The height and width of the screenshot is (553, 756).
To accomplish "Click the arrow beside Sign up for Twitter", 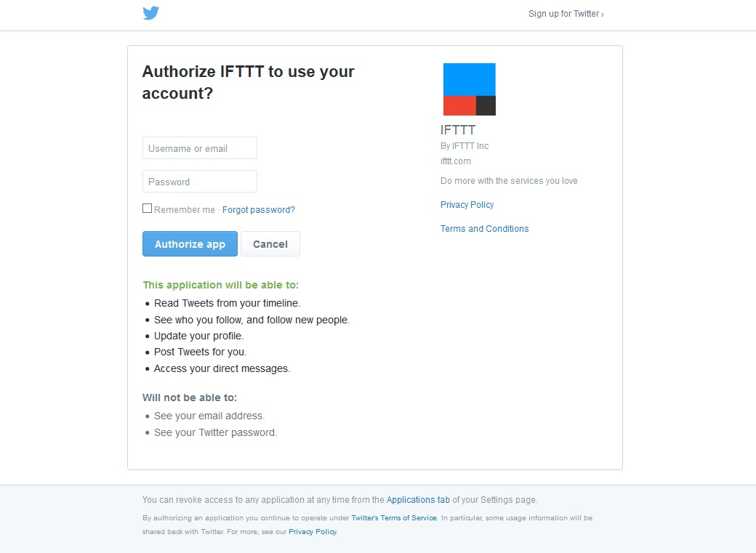I will pos(602,15).
